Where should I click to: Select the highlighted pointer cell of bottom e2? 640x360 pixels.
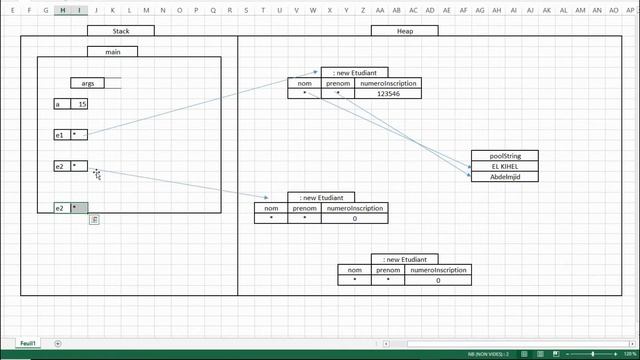[79, 208]
